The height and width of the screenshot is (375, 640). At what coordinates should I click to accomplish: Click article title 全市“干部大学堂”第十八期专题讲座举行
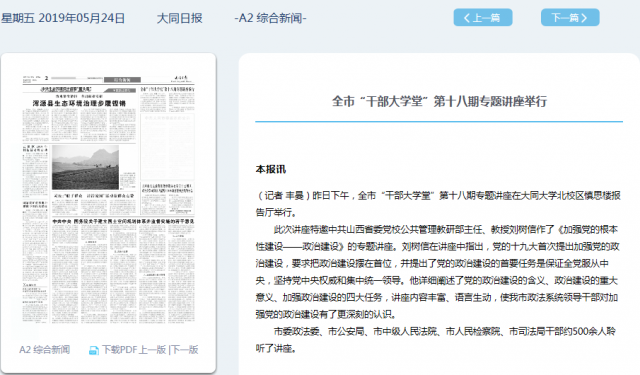(x=439, y=101)
